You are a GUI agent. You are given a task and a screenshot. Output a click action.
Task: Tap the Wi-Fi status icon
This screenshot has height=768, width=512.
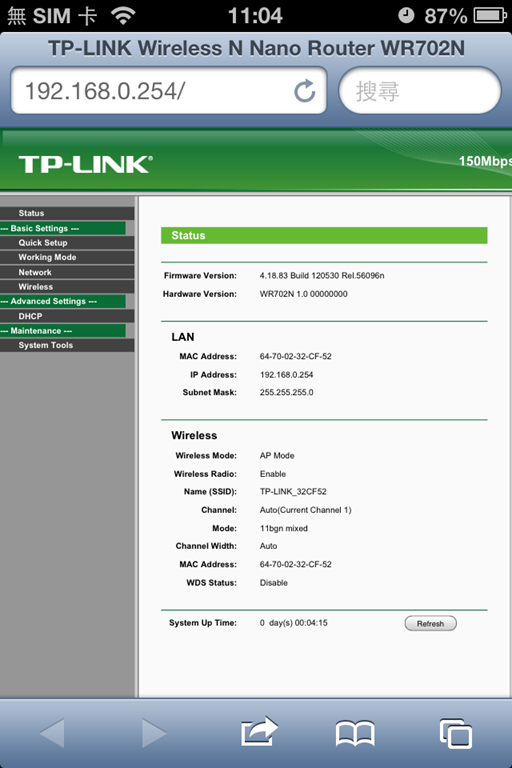pos(123,15)
